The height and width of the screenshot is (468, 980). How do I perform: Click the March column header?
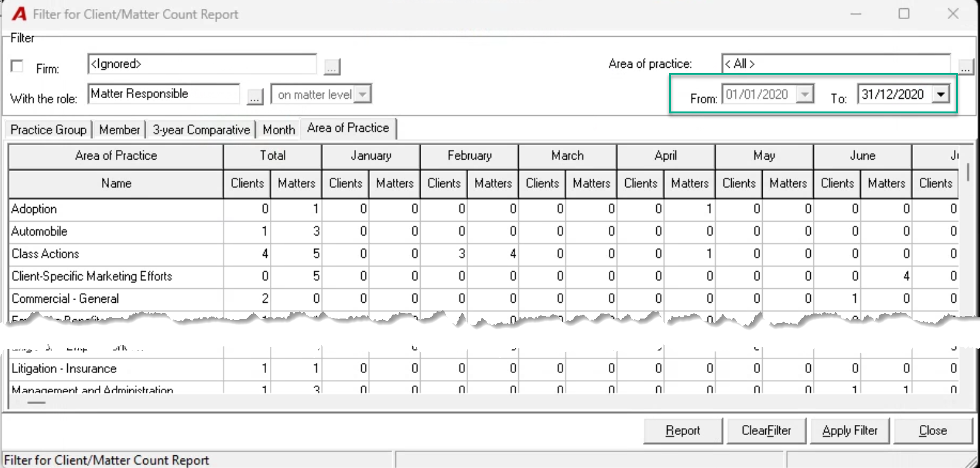coord(568,156)
